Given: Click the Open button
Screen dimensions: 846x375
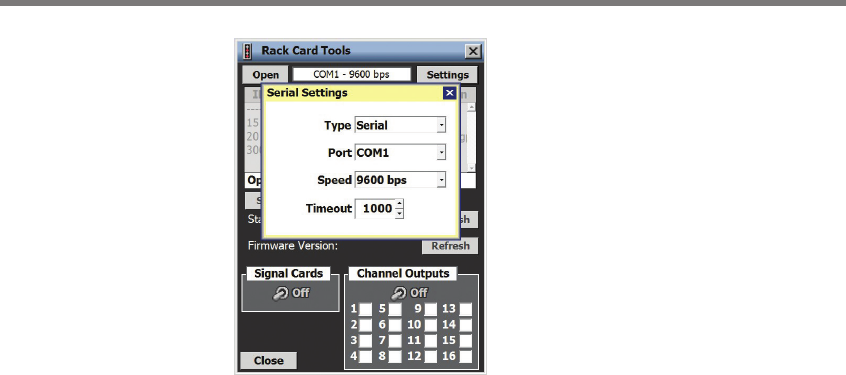Looking at the screenshot, I should click(266, 75).
